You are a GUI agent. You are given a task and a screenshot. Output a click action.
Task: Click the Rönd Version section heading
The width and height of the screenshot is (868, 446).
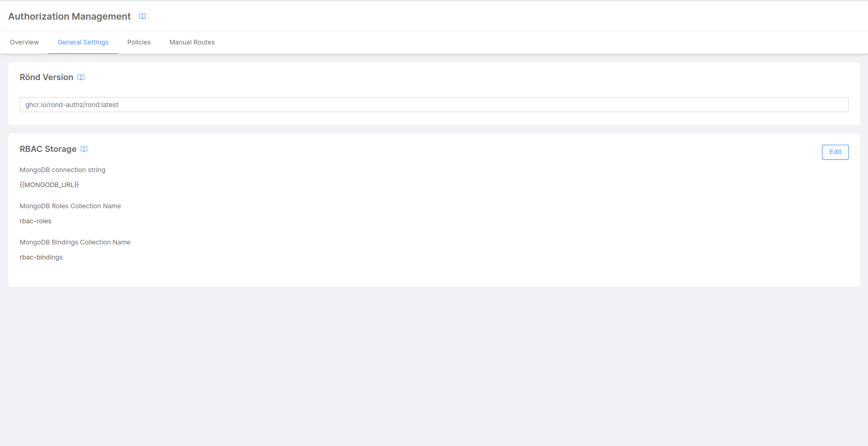pyautogui.click(x=47, y=78)
